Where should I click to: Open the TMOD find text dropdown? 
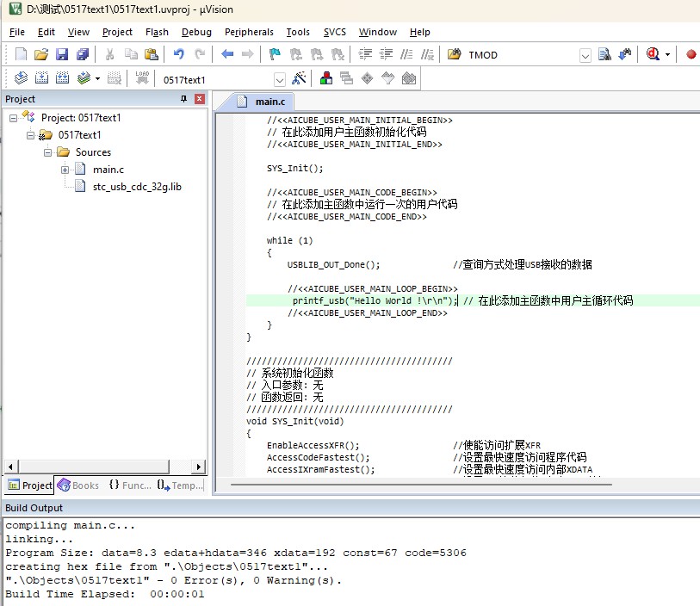click(585, 55)
